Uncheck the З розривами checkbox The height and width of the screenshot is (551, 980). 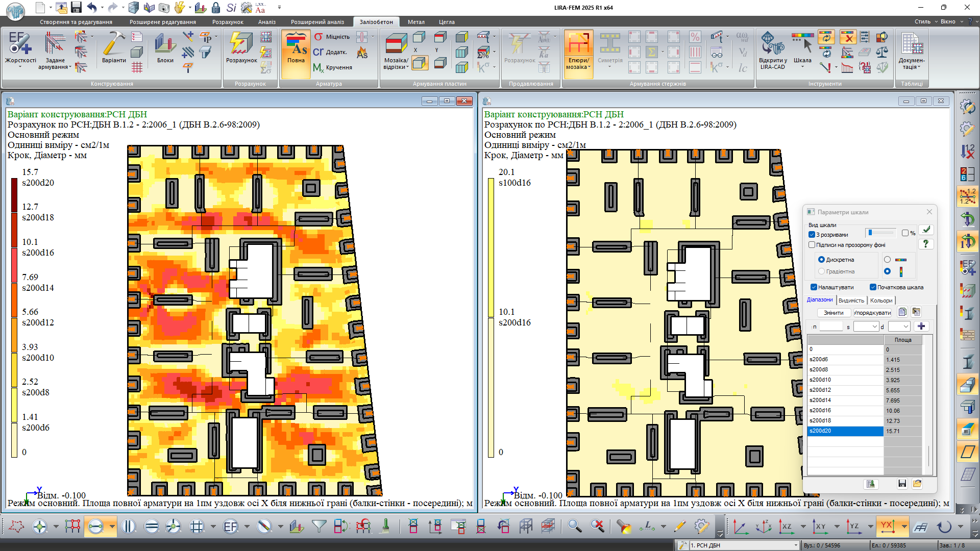(812, 235)
